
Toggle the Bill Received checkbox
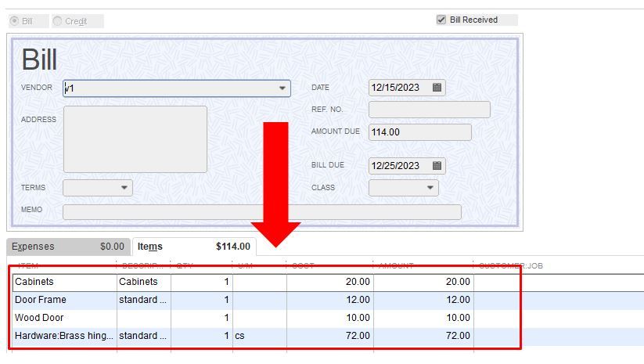(x=441, y=20)
